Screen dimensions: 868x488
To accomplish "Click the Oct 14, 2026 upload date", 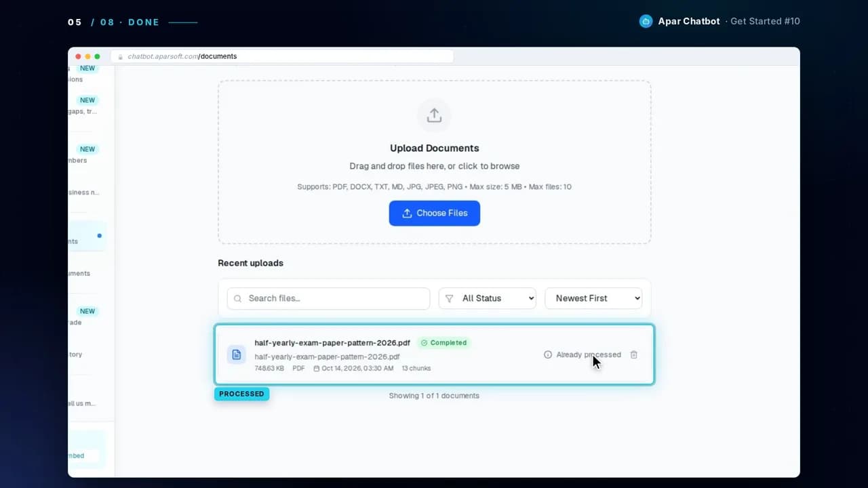I will tap(357, 369).
